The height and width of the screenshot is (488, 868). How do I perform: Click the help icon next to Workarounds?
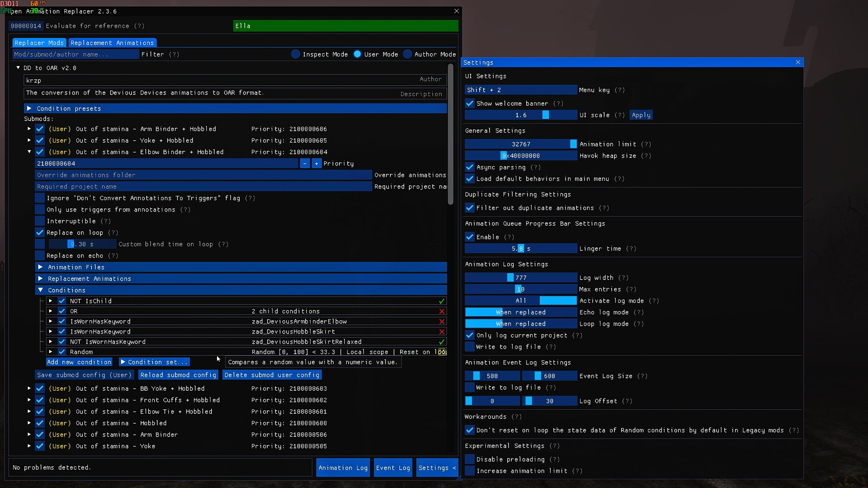[x=517, y=416]
